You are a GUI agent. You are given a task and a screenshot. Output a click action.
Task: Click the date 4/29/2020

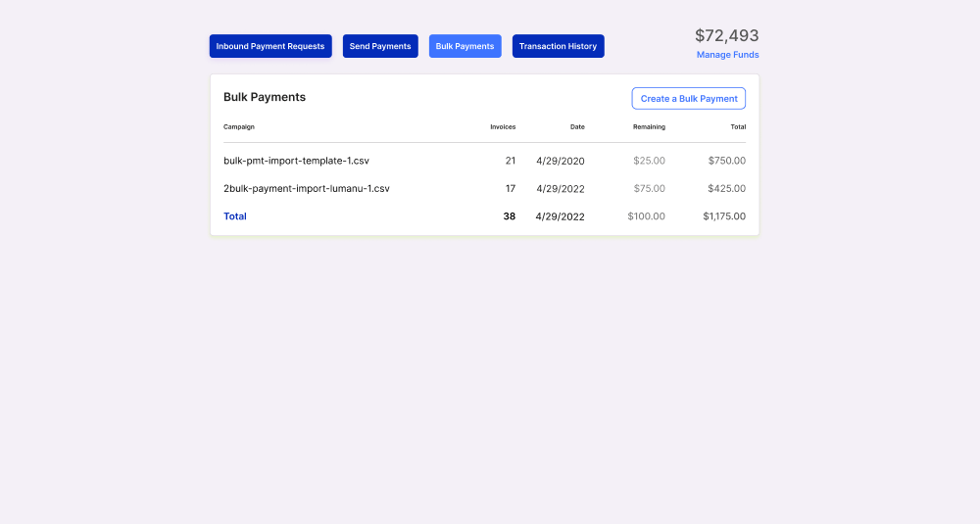pos(560,162)
